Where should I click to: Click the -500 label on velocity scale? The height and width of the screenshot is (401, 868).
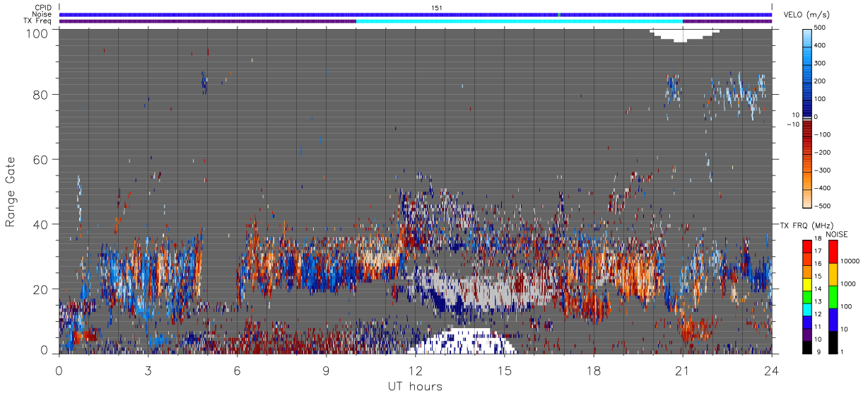point(823,206)
